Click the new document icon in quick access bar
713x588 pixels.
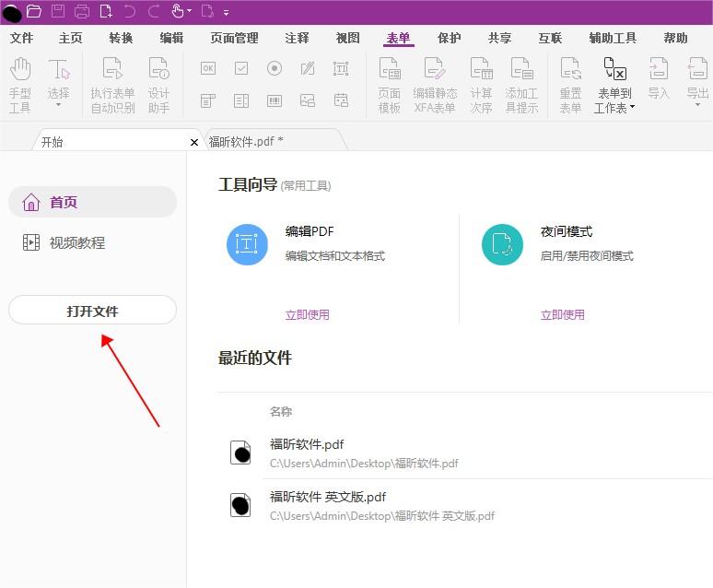click(x=106, y=11)
